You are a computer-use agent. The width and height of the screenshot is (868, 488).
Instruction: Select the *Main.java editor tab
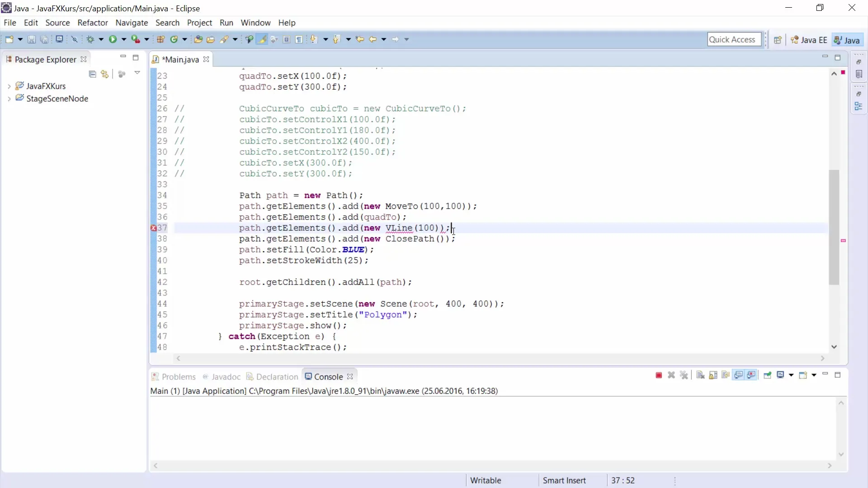180,59
